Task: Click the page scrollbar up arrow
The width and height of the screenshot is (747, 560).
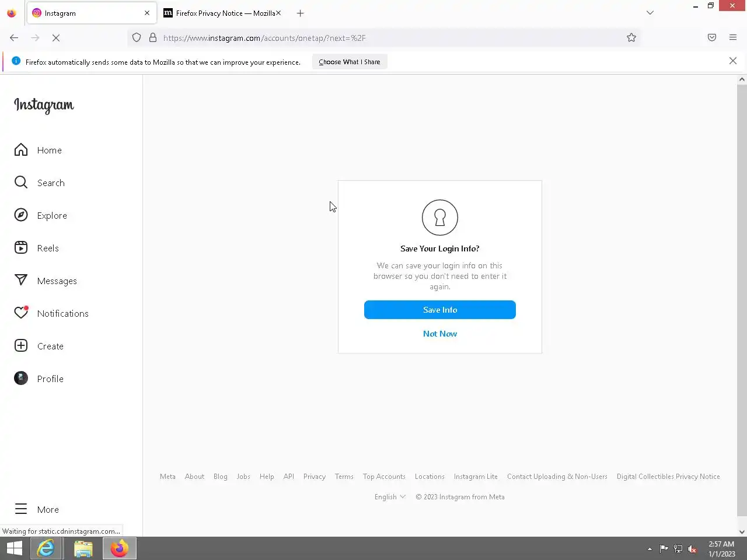Action: tap(742, 79)
